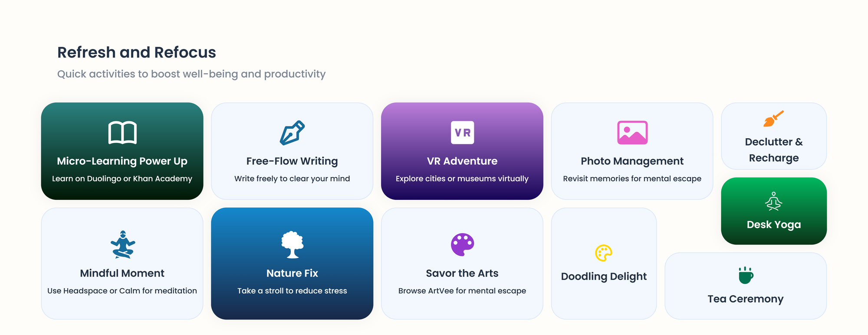Select the Free-Flow Writing card title

[292, 161]
